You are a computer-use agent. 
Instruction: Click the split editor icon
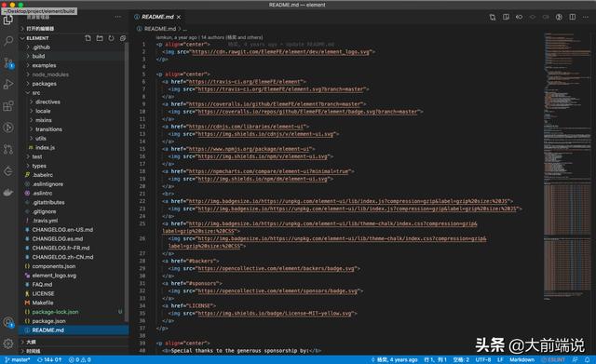tap(573, 17)
